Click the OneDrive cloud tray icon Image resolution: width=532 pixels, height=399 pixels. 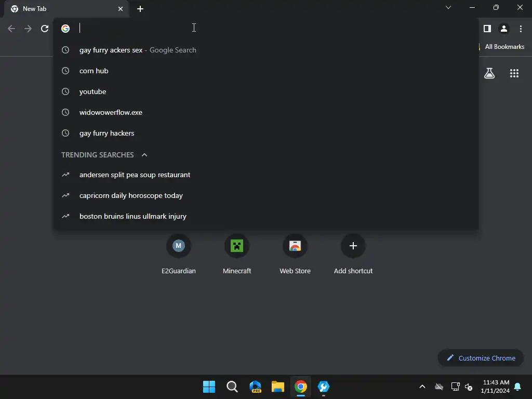[439, 387]
